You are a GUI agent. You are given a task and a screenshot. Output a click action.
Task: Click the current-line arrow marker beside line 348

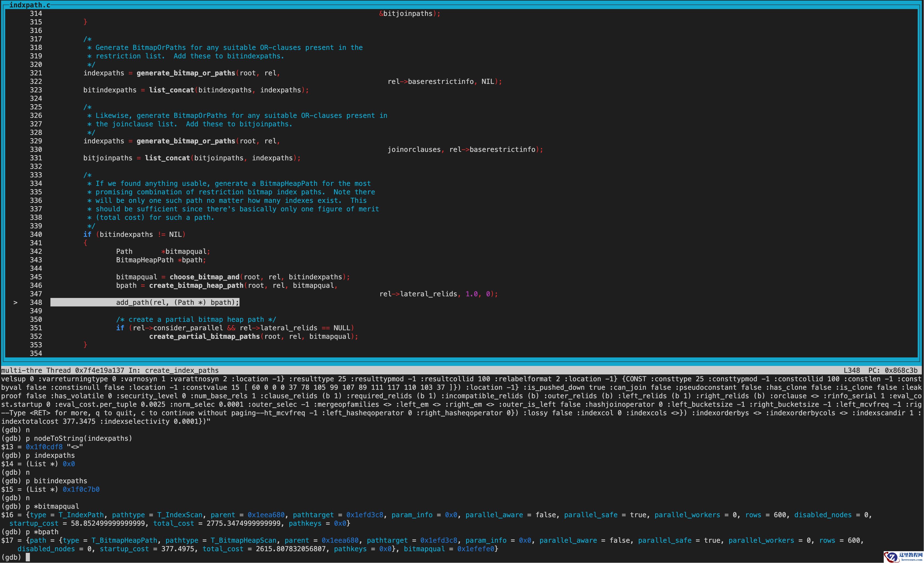pyautogui.click(x=15, y=302)
